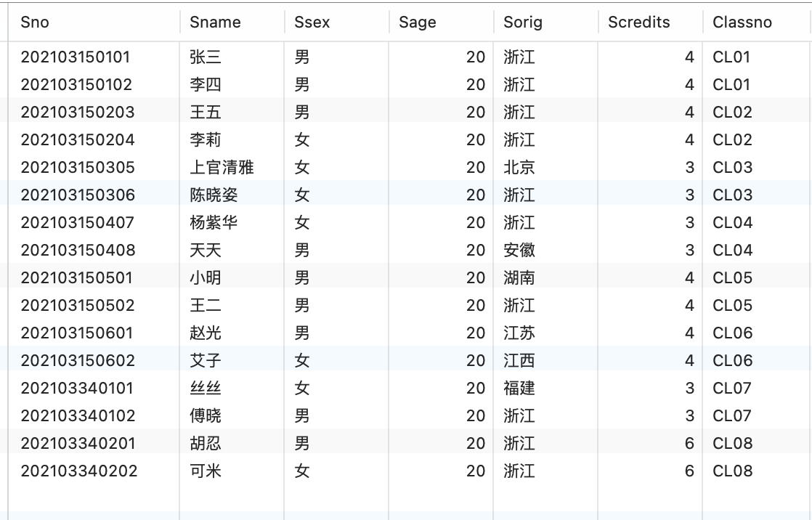Select the Sorig cell showing 福建
The width and height of the screenshot is (812, 520).
519,389
